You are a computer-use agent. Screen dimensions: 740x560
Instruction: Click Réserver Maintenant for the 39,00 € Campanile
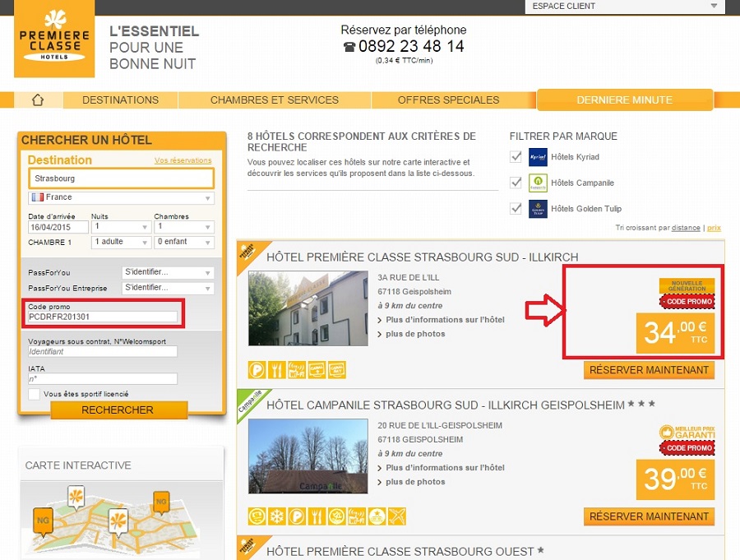[x=649, y=516]
